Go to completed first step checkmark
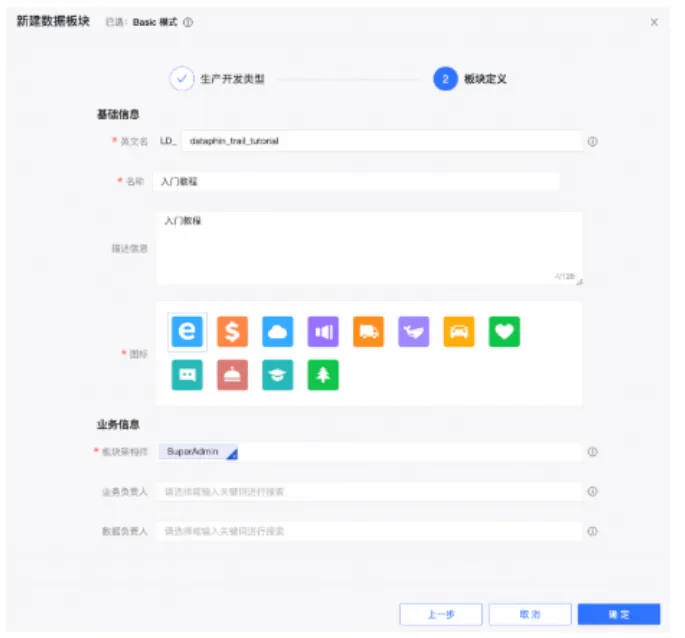Screen dimensions: 685x638 [x=182, y=79]
